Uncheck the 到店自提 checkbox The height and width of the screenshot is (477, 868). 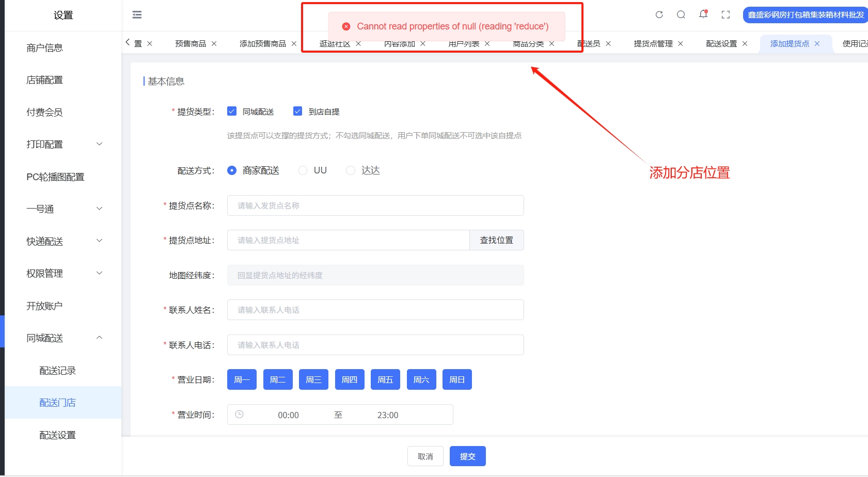297,112
